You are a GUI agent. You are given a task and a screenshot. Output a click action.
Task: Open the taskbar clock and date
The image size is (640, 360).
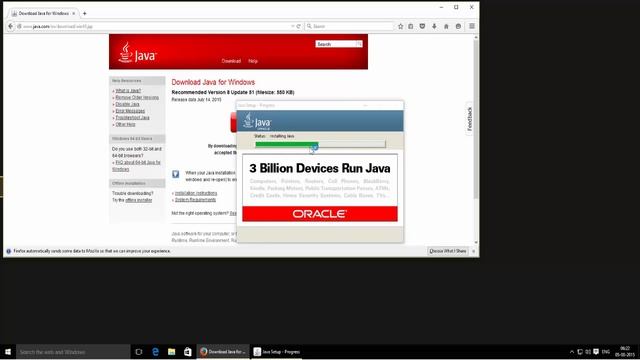click(x=625, y=351)
